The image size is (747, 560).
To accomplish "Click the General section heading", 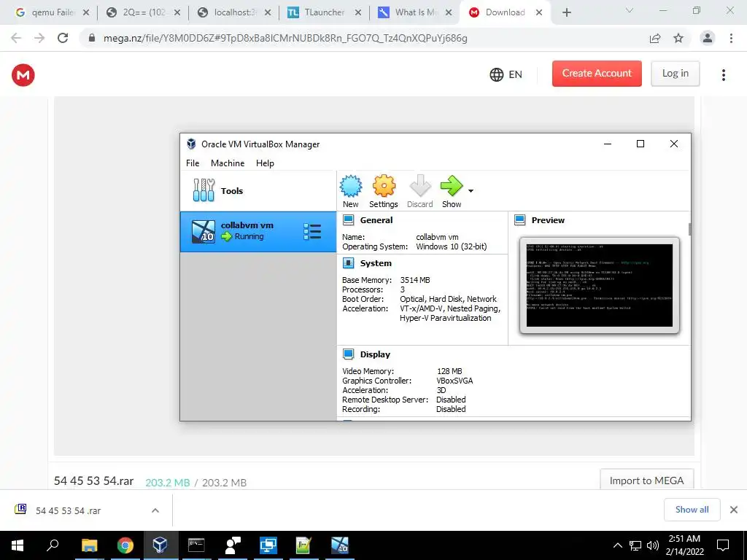I will click(376, 220).
